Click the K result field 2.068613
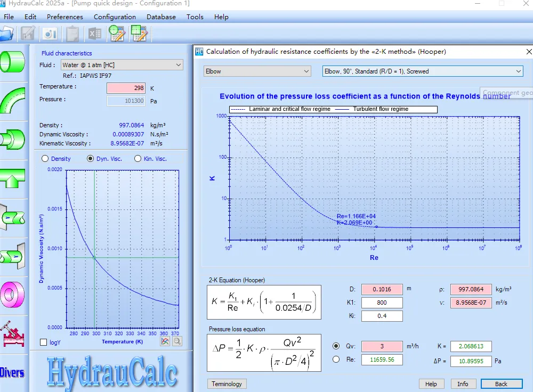This screenshot has height=392, width=533. point(471,346)
